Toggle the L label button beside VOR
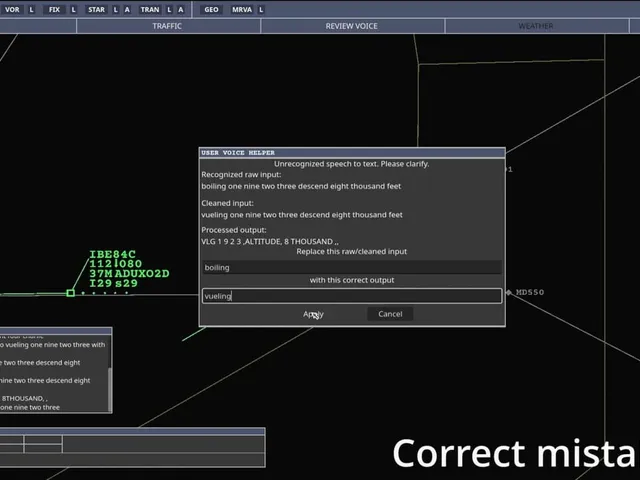 31,9
